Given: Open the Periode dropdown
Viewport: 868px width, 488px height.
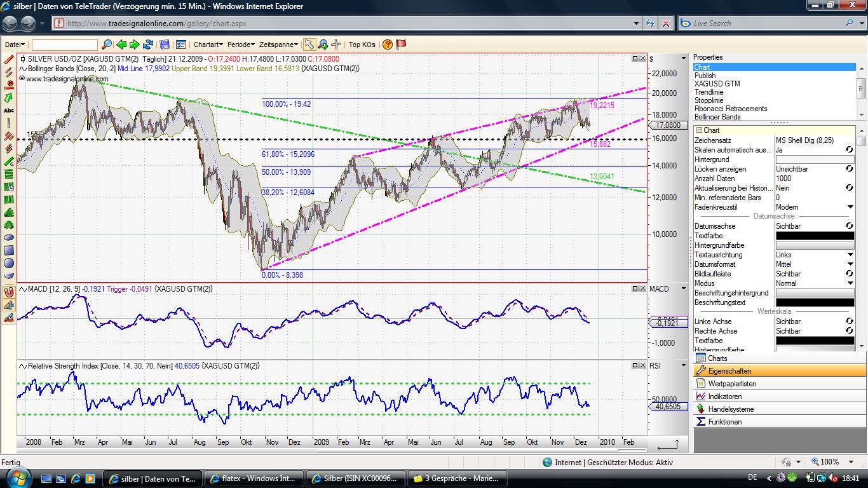Looking at the screenshot, I should [240, 44].
